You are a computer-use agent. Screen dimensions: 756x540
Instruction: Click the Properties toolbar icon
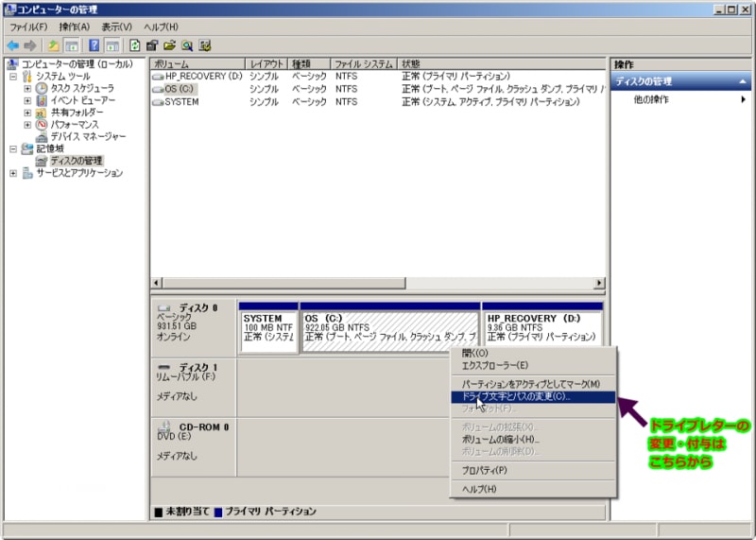[x=152, y=45]
